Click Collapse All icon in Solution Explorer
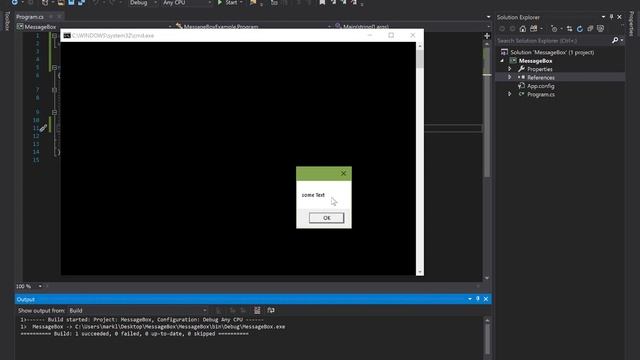 [x=590, y=29]
